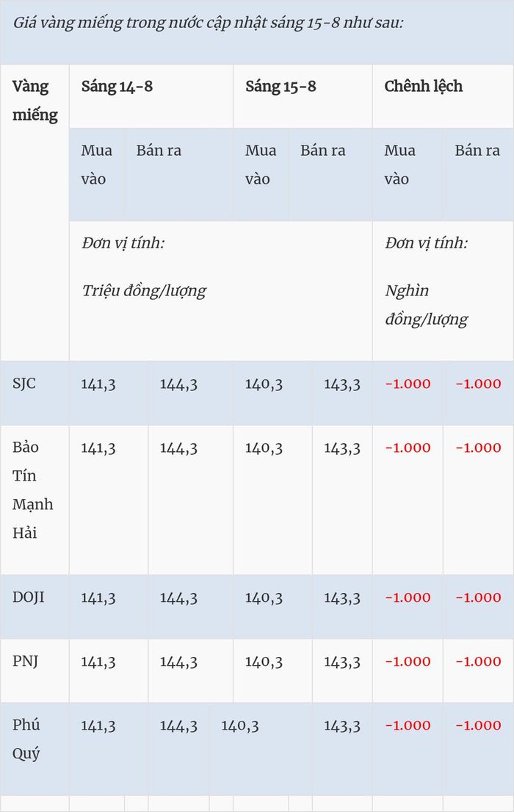Click the SJC row label
The image size is (514, 812).
point(23,384)
